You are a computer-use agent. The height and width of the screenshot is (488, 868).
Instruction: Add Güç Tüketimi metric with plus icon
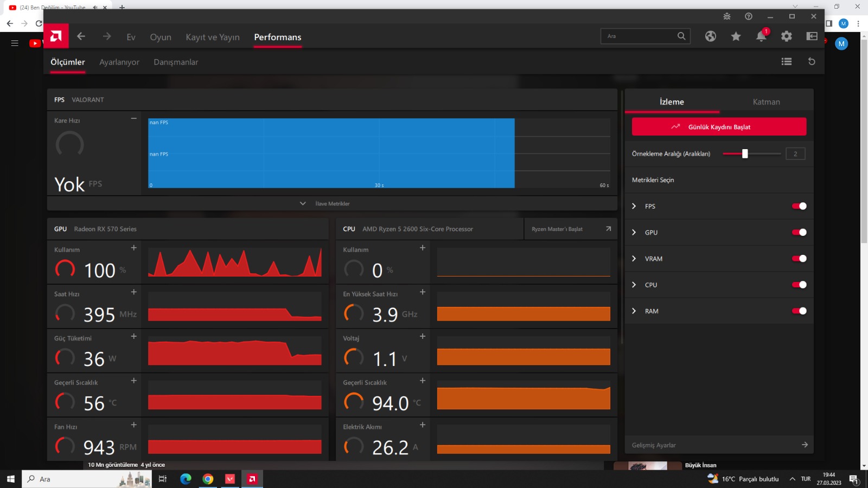coord(133,337)
